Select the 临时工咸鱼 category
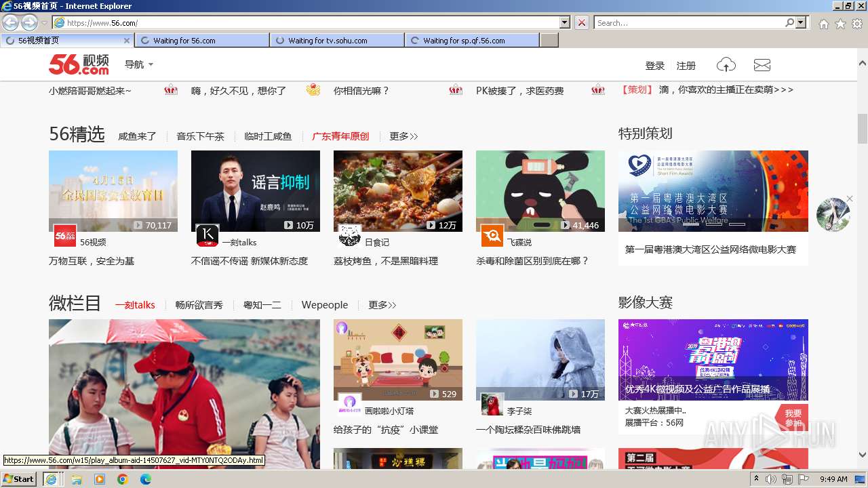 coord(268,136)
